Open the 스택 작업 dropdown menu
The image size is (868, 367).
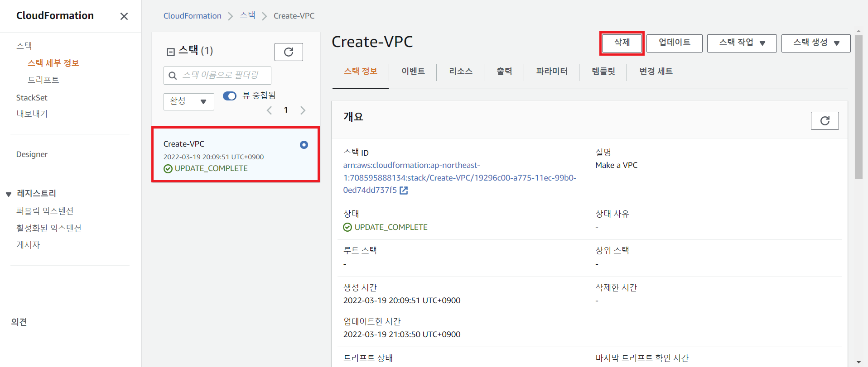point(742,43)
